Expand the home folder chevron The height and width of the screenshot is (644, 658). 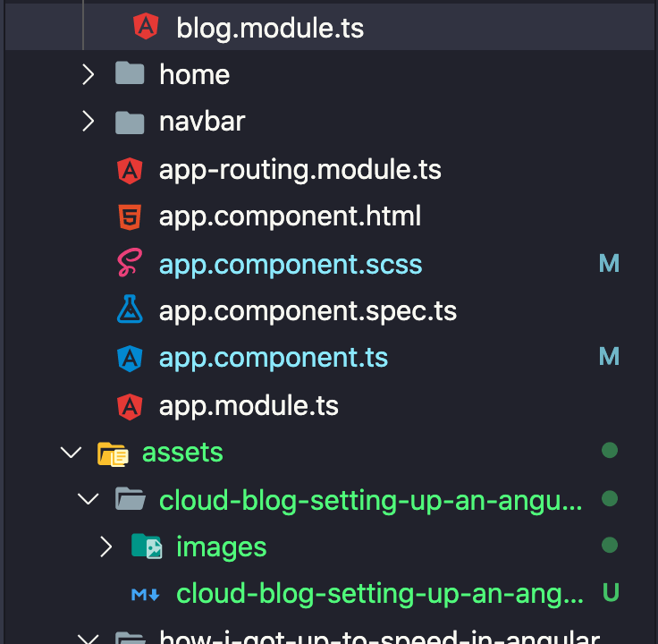89,74
